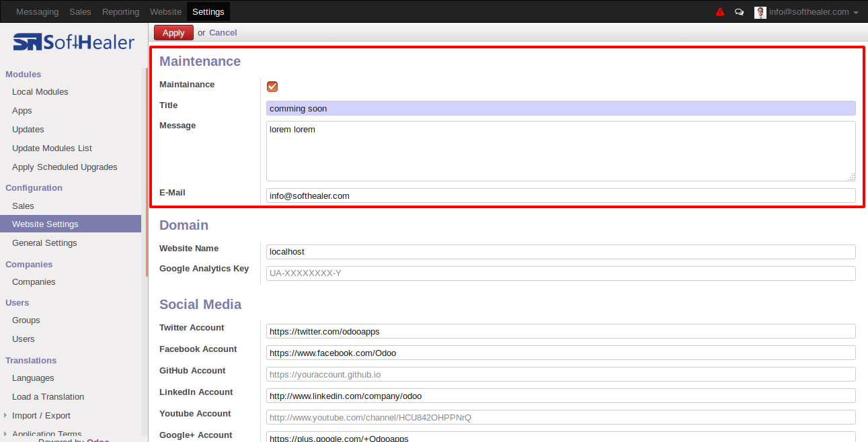Click the Apply button
This screenshot has height=442, width=868.
(173, 32)
